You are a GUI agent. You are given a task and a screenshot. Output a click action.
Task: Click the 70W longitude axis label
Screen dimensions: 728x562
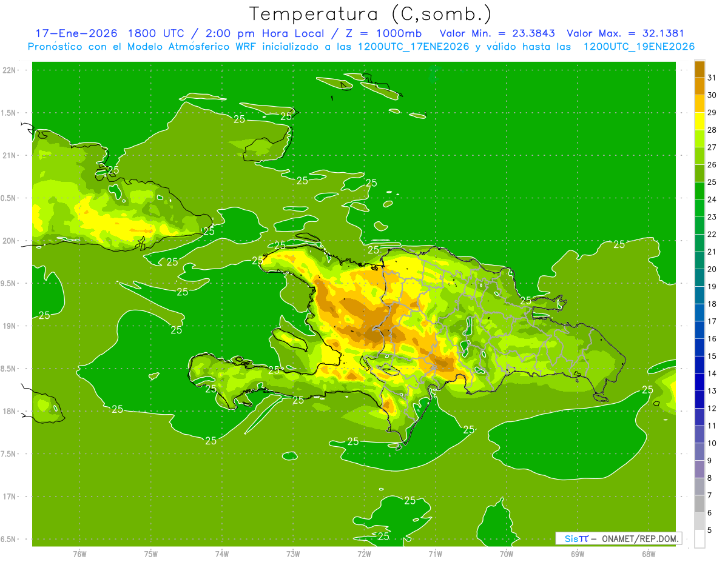tap(507, 554)
